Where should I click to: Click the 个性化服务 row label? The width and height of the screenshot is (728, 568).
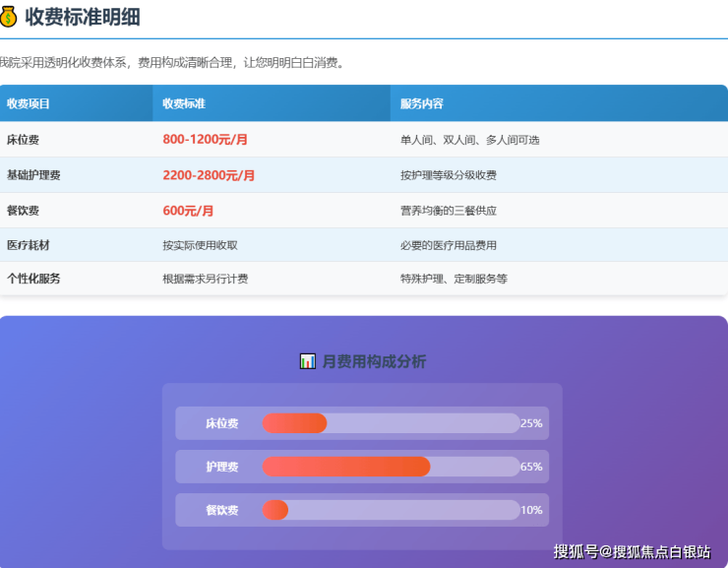pyautogui.click(x=33, y=279)
